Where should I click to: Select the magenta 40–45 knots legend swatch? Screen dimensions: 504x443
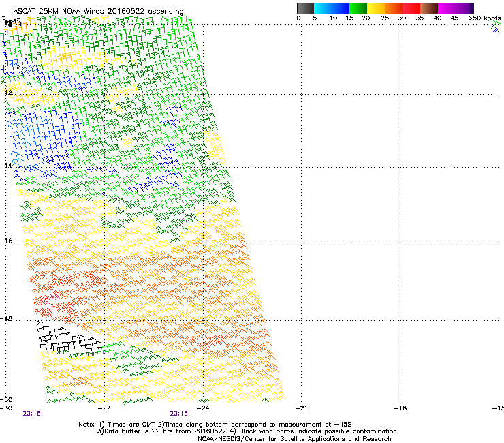447,8
